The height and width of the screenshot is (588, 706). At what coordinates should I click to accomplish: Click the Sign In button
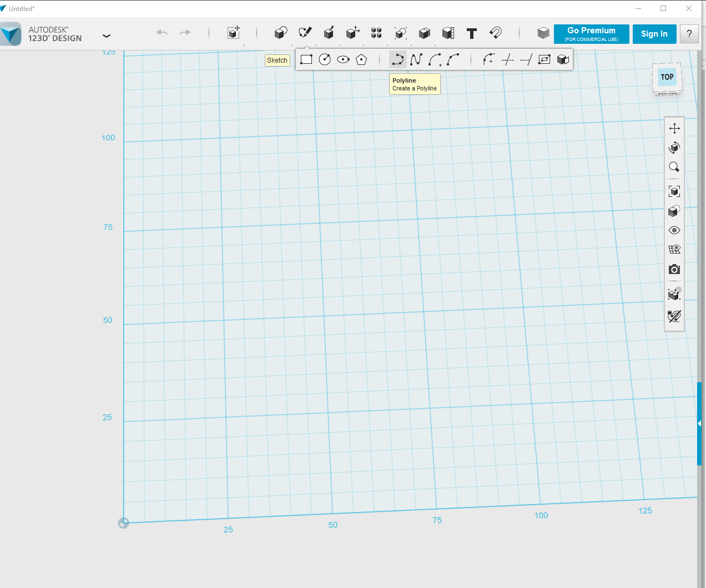[x=654, y=34]
